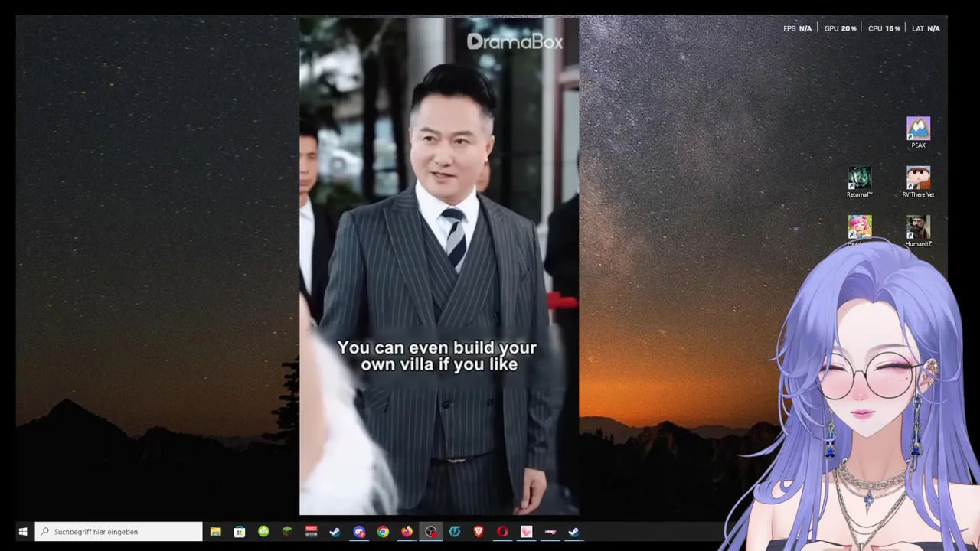Open the Voicemeeter taskbar icon
This screenshot has height=551, width=980.
point(311,532)
